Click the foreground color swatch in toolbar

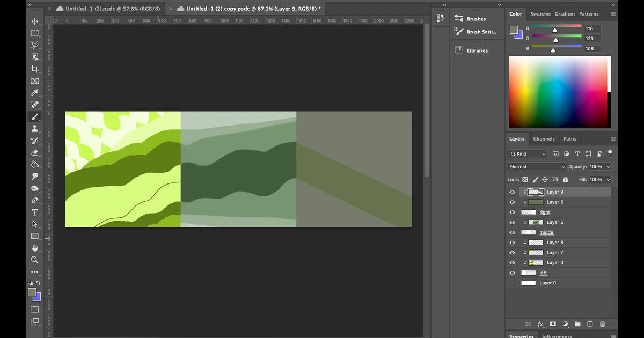[32, 292]
